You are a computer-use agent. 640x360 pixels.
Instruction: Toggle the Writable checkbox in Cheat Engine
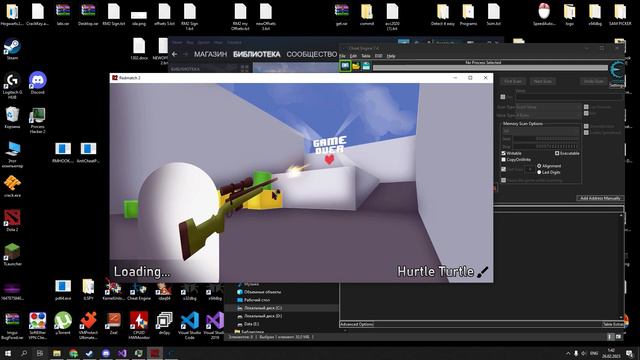point(503,153)
